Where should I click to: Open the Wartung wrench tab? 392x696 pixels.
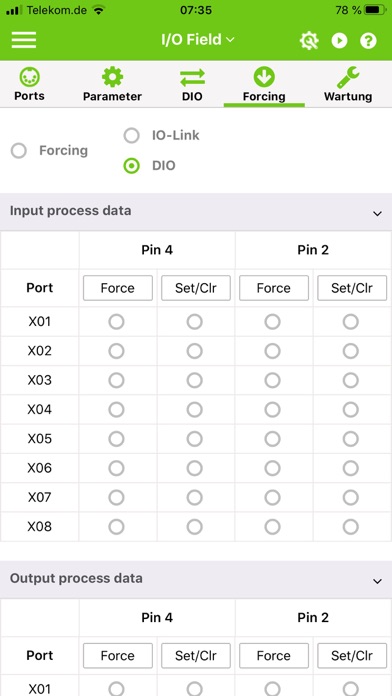[348, 84]
